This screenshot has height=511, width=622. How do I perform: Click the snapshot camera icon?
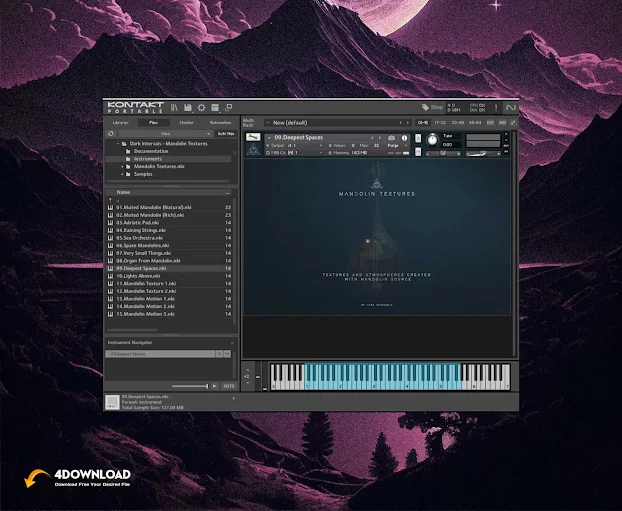(392, 138)
